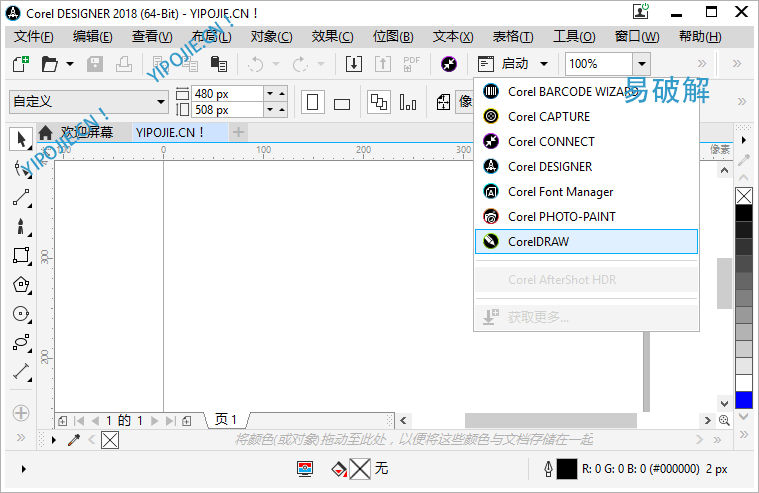The height and width of the screenshot is (493, 759).
Task: Click the horizontal scrollbar thumb
Action: point(551,420)
